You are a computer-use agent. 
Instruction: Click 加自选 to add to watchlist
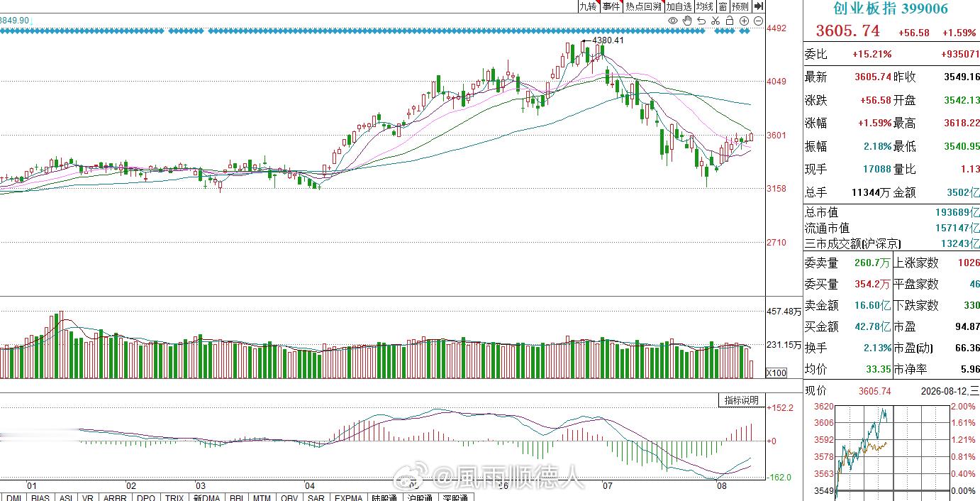point(679,6)
